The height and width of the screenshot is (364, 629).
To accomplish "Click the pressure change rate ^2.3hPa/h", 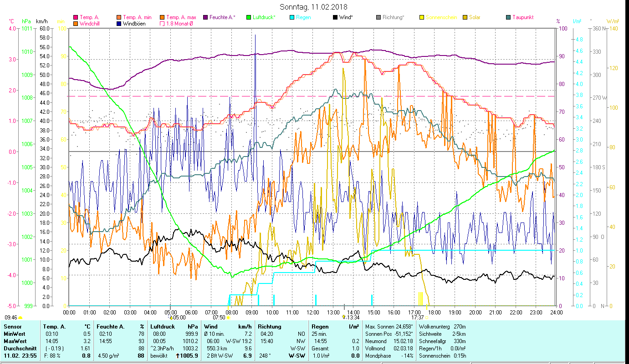I will pyautogui.click(x=163, y=349).
